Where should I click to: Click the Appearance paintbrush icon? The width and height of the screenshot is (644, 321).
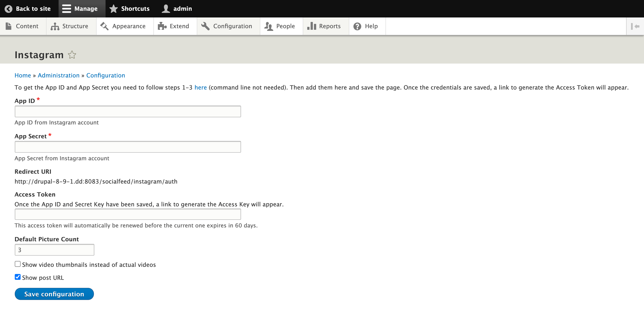click(x=104, y=26)
